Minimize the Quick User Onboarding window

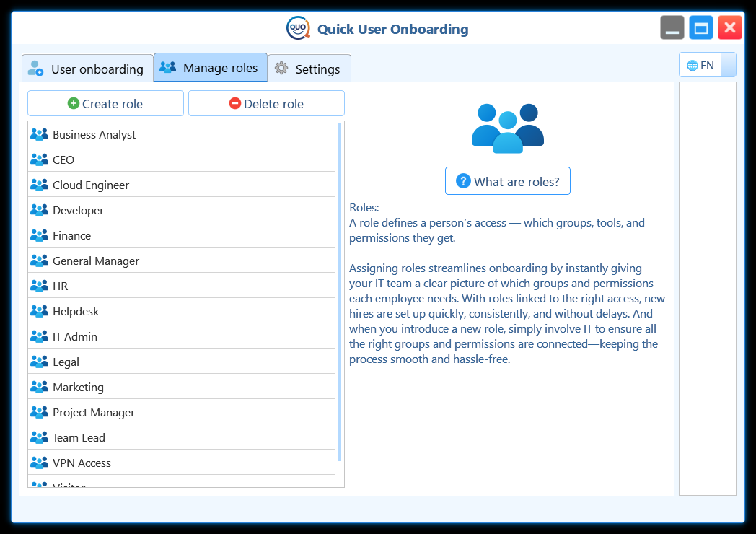[x=672, y=27]
